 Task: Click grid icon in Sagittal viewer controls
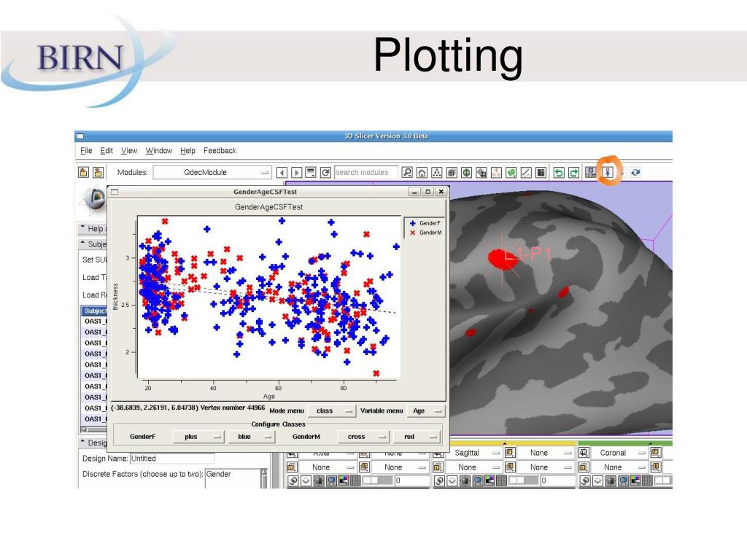point(501,481)
